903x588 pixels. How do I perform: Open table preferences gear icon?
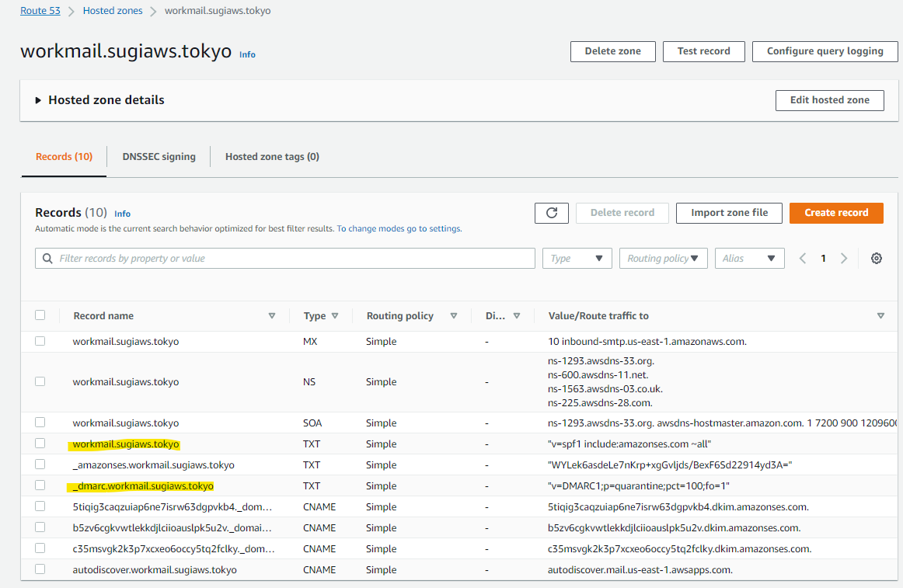[x=877, y=259]
